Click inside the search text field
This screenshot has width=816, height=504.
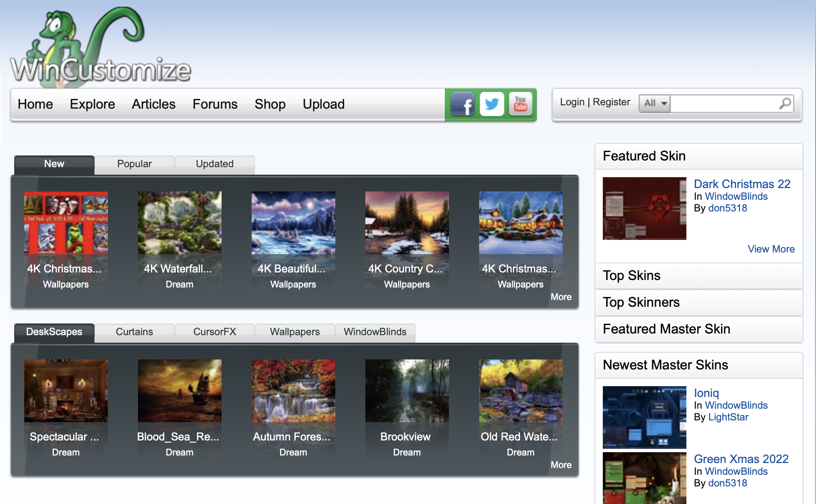tap(724, 103)
